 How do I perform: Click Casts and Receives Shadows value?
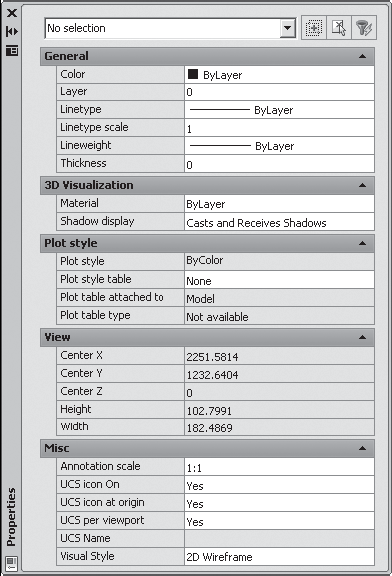pyautogui.click(x=279, y=222)
